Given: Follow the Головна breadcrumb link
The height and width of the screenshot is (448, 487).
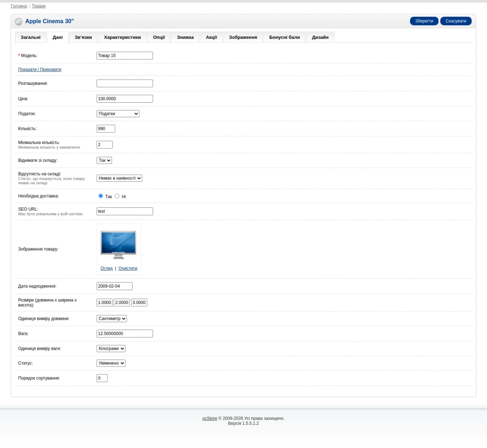Looking at the screenshot, I should (19, 6).
